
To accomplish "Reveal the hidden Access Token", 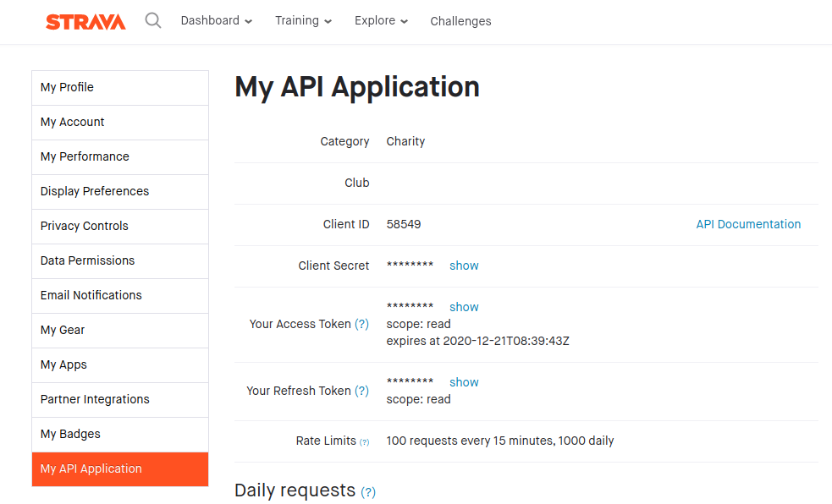I will tap(464, 307).
